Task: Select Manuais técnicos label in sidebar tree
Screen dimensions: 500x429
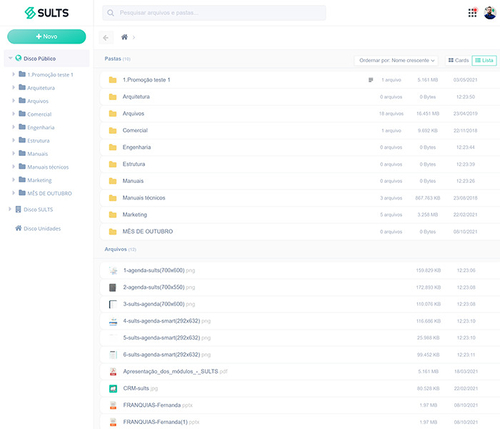Action: 48,167
